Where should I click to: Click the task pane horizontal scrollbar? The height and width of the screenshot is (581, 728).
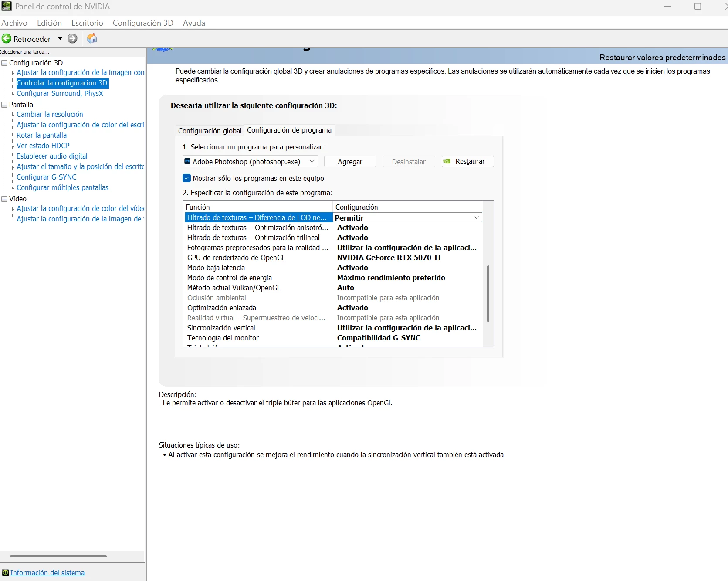click(58, 556)
